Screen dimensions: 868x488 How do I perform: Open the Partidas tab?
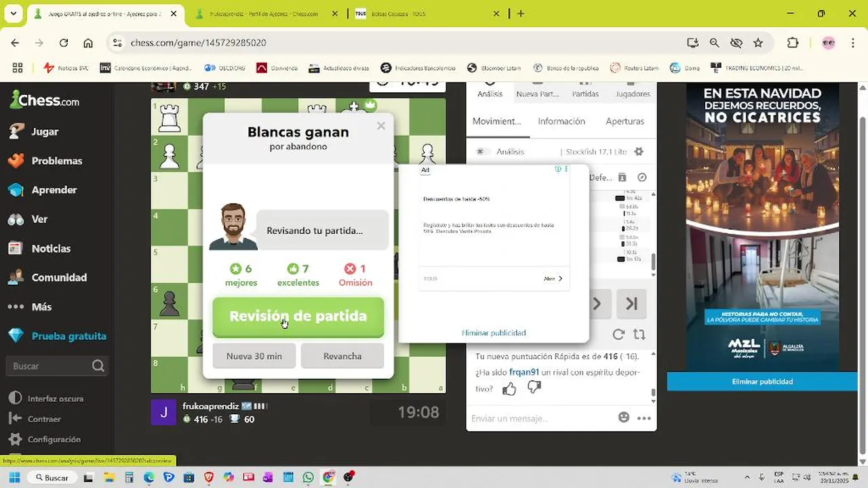coord(585,94)
